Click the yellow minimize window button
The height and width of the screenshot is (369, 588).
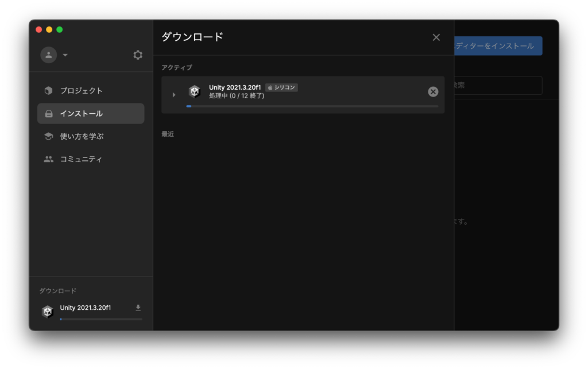[49, 30]
